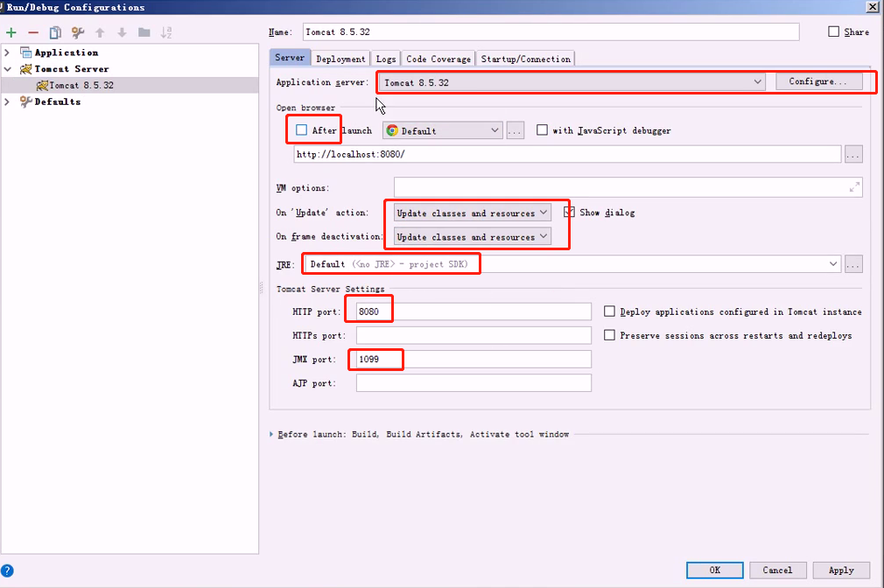Image resolution: width=884 pixels, height=588 pixels.
Task: Click the Application node icon
Action: tap(26, 52)
